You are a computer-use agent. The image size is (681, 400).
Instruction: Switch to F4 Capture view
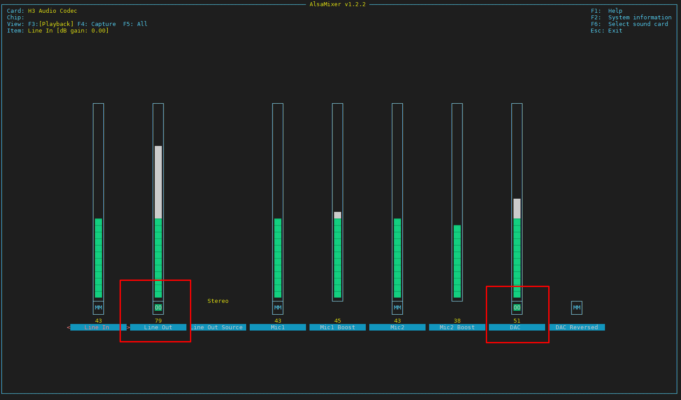96,24
